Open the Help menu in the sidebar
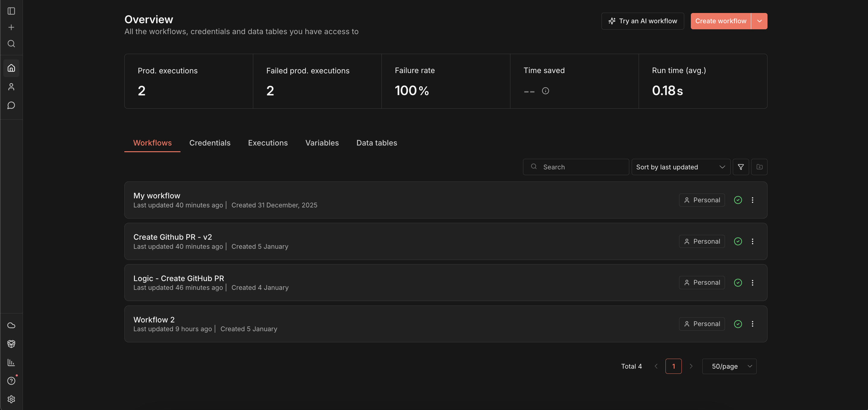Screen dimensions: 868x410 (x=11, y=381)
